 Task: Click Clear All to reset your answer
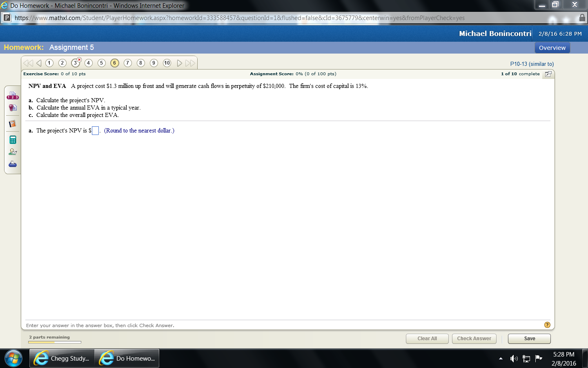[427, 339]
